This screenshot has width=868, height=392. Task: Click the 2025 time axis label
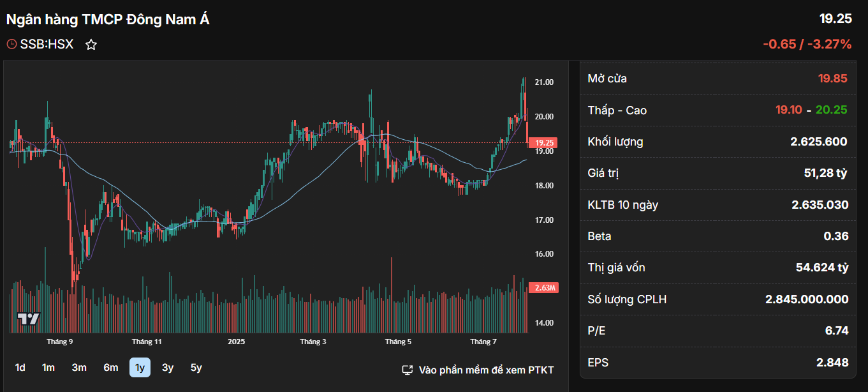(237, 342)
